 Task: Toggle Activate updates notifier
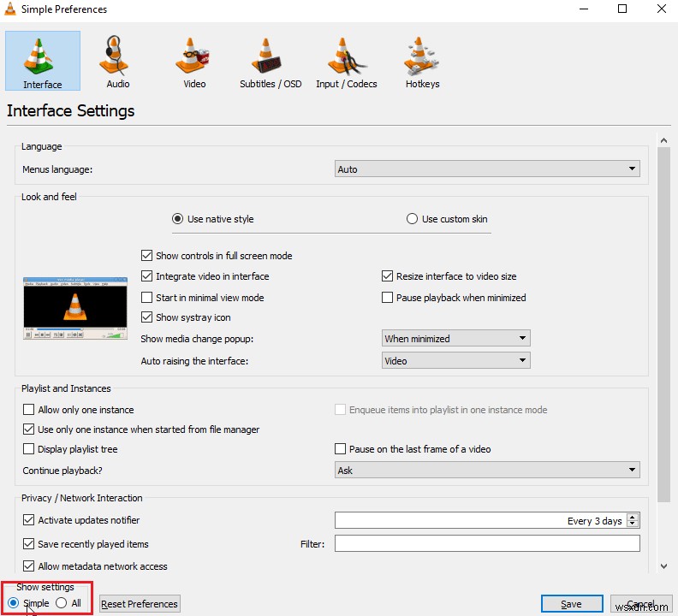(81, 520)
